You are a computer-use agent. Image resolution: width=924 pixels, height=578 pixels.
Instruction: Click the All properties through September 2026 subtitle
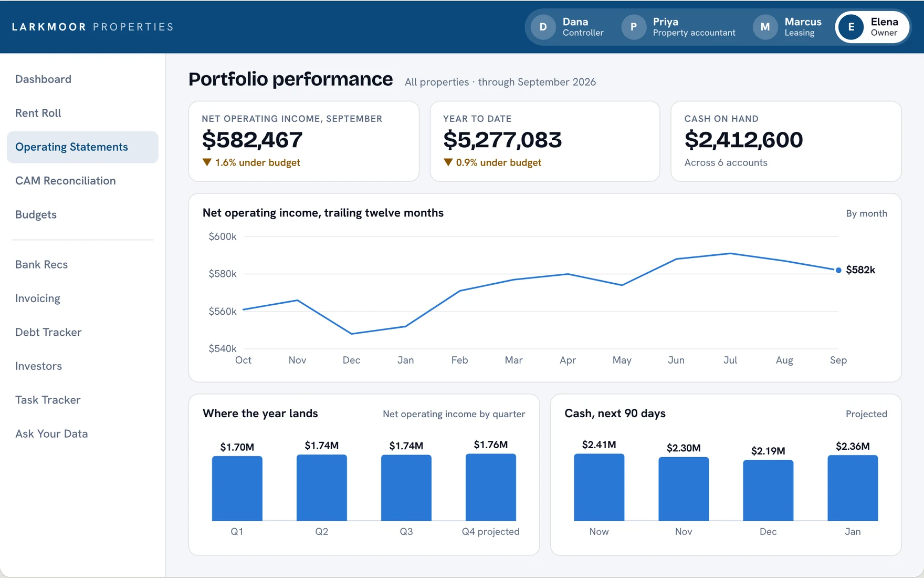pyautogui.click(x=500, y=82)
